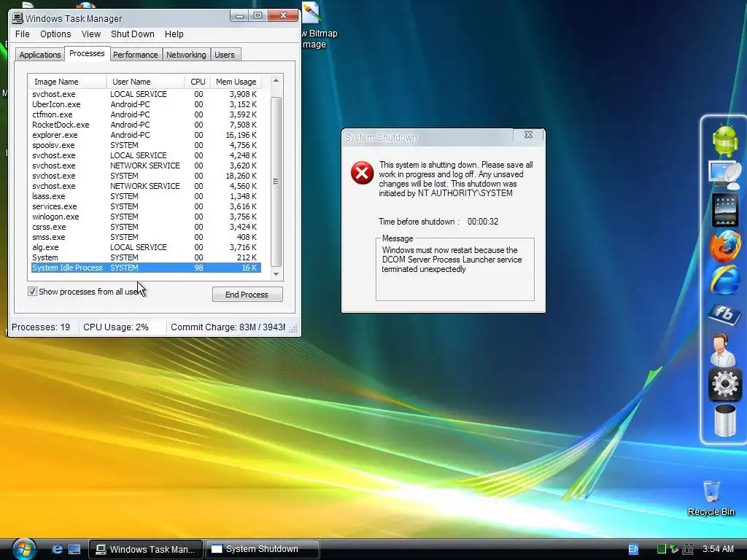747x560 pixels.
Task: Click the taskbar clock showing 3:54 AM
Action: point(718,549)
